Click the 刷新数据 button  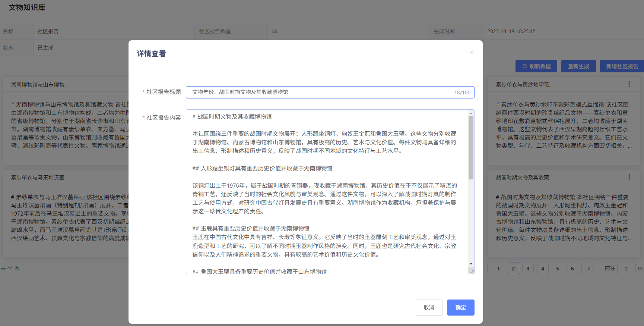(x=536, y=66)
